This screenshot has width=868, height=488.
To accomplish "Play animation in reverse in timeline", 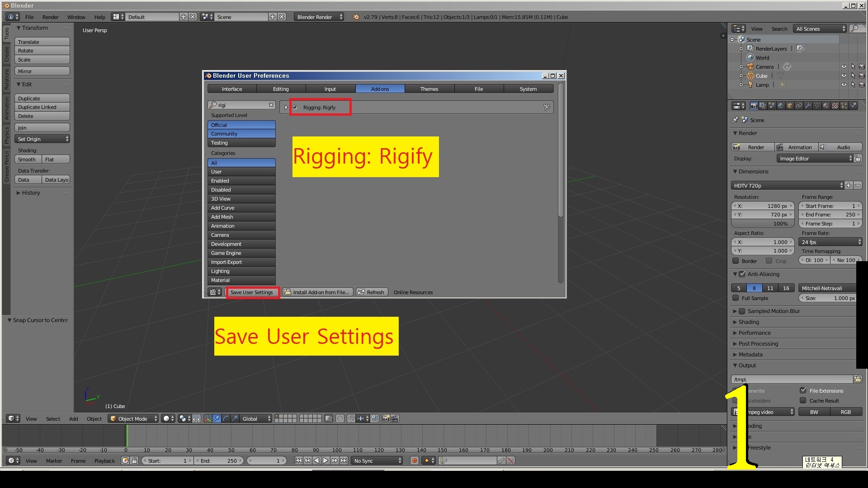I will (x=316, y=460).
